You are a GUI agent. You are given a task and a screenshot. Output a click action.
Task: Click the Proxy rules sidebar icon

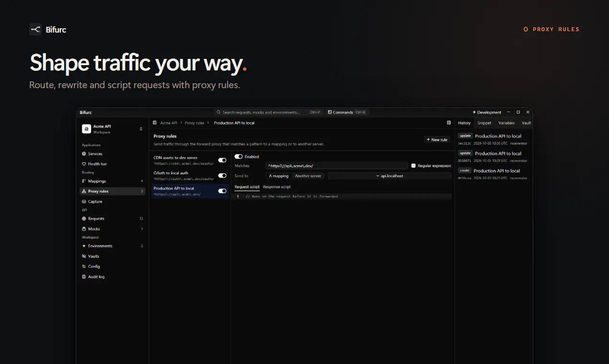point(84,191)
